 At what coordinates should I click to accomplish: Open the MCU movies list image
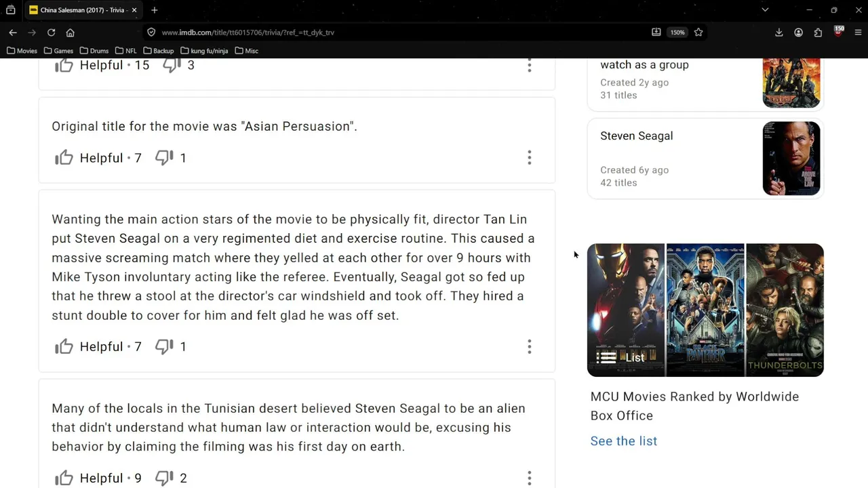[705, 310]
